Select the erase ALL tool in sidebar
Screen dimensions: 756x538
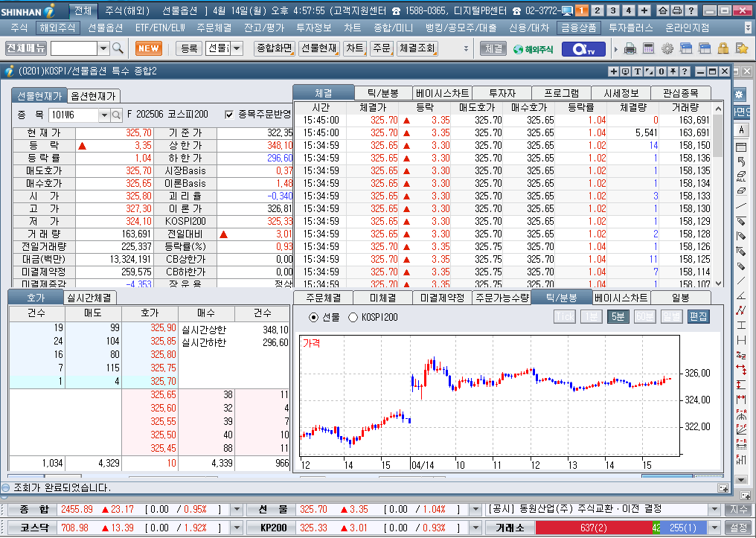(741, 176)
